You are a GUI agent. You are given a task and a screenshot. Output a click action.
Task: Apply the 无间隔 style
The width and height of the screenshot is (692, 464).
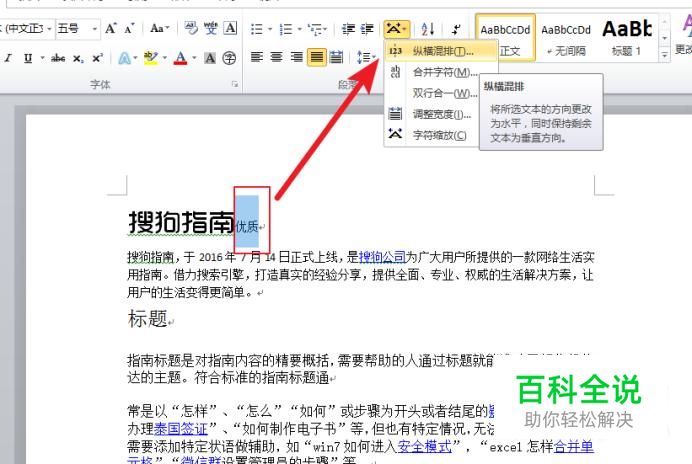566,38
